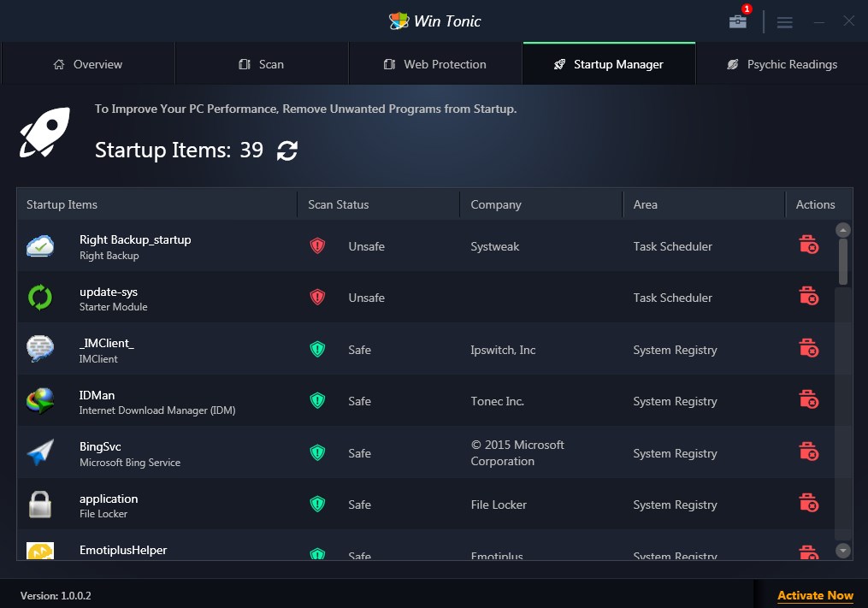Select the Psychic Readings tab

click(x=781, y=63)
